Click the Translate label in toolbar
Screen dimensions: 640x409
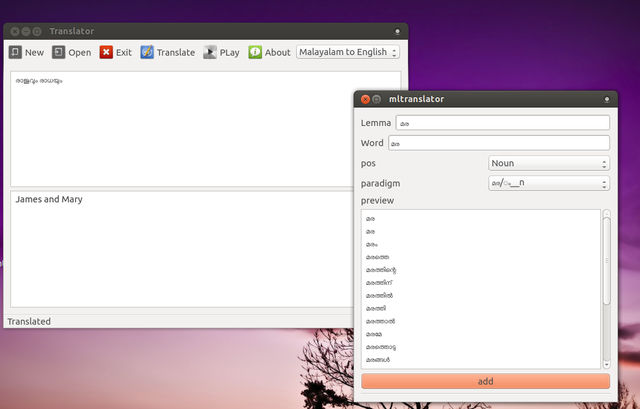point(176,52)
